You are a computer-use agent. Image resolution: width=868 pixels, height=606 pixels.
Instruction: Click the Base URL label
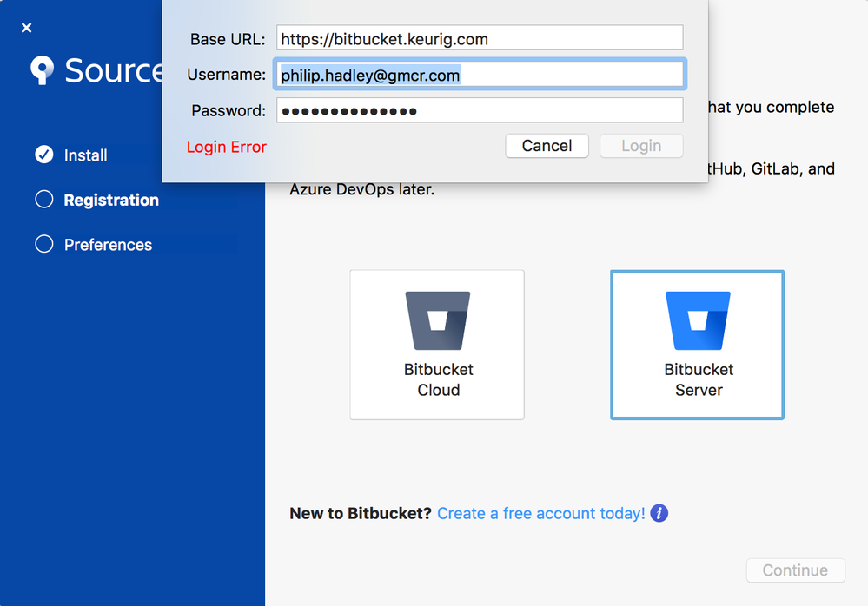pos(228,39)
